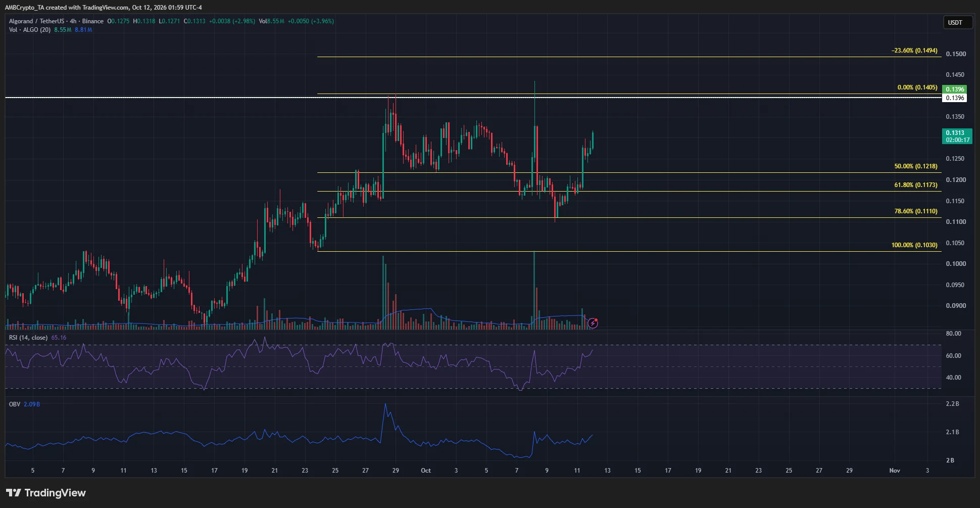Click the 40.00 RSI scale label

953,378
